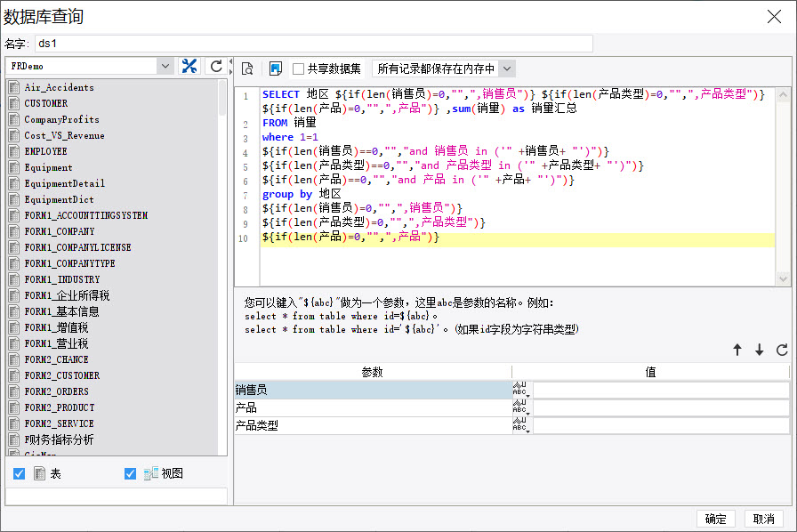
Task: Move parameter down with down arrow
Action: point(759,351)
